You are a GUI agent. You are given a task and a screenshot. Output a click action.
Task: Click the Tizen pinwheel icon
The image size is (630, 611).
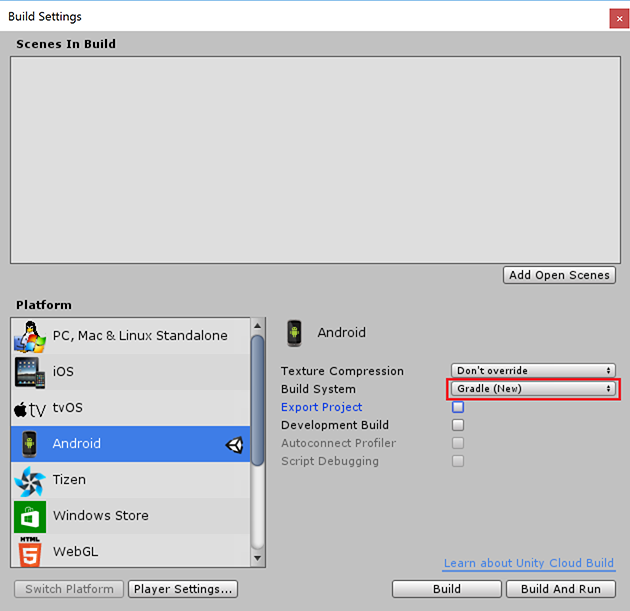click(30, 480)
